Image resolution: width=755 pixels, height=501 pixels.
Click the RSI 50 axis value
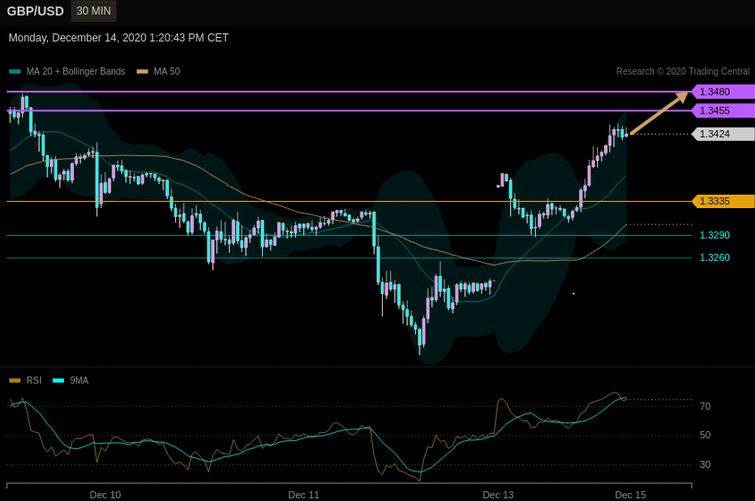705,435
